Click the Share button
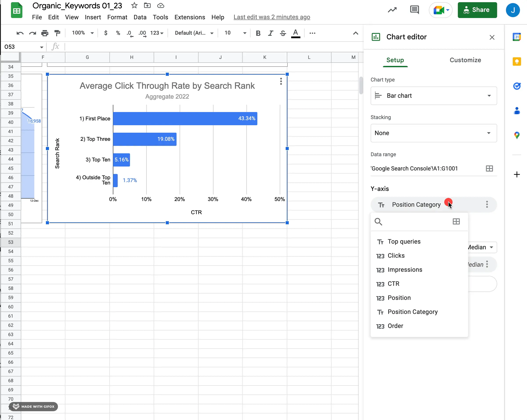This screenshot has height=420, width=527. [x=477, y=9]
